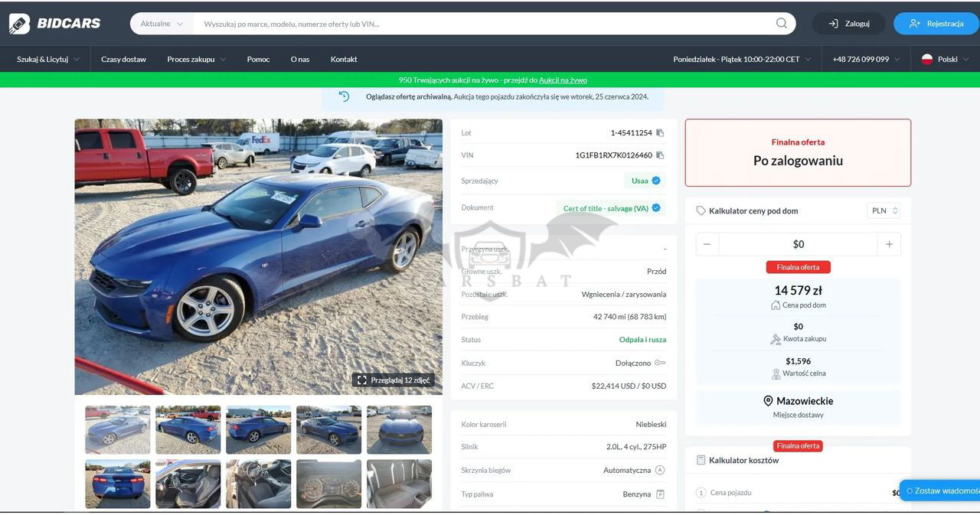
Task: Click the minus button in price calculator
Action: pyautogui.click(x=707, y=244)
